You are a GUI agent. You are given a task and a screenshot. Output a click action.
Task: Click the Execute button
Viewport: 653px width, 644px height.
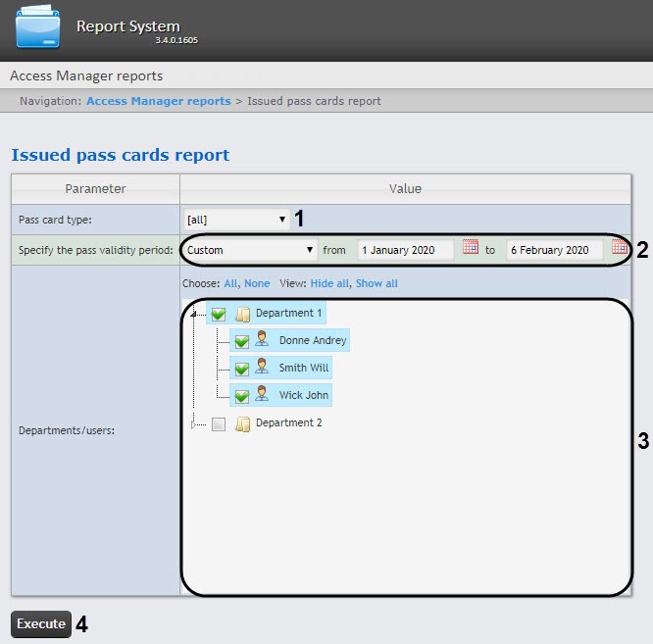pos(41,624)
